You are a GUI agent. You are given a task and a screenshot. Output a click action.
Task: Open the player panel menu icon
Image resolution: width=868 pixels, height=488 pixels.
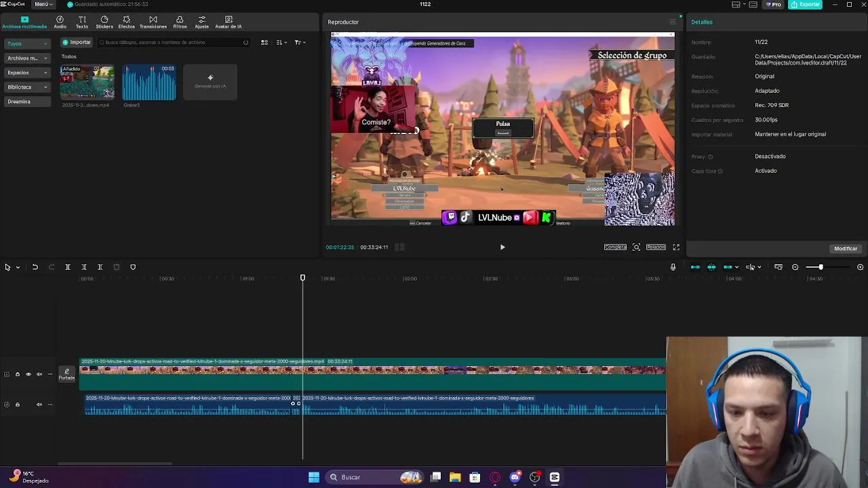tap(673, 22)
